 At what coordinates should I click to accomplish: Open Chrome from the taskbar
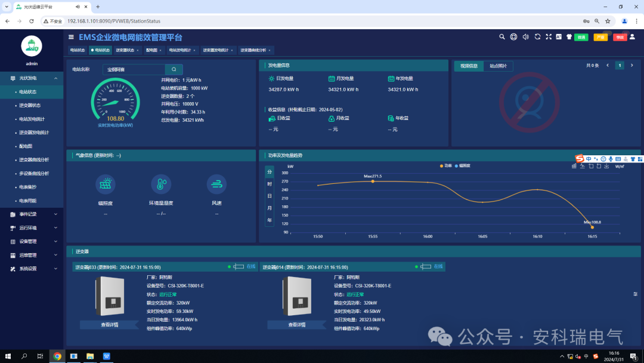(x=57, y=356)
